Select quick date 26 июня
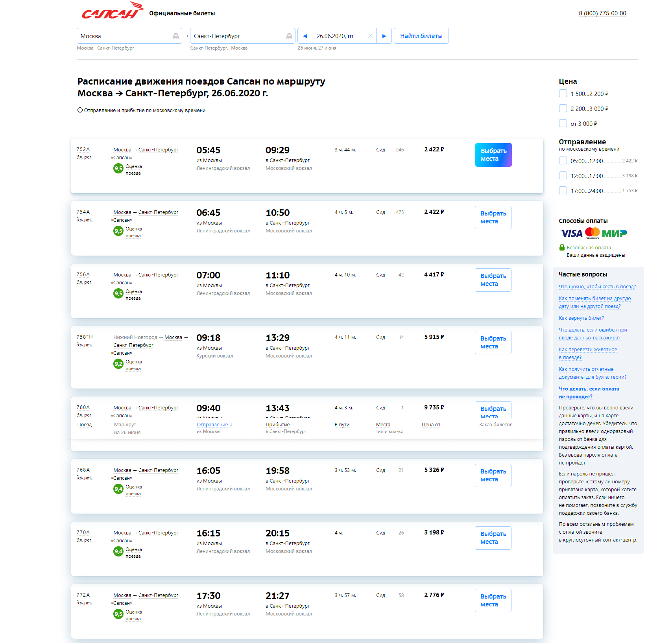Viewport: 672px width, 643px height. 307,48
